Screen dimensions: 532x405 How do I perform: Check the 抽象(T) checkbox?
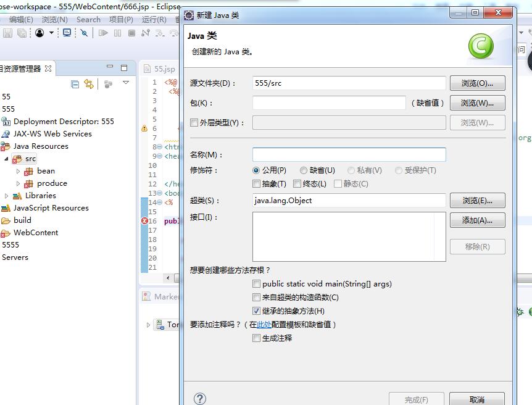(x=257, y=184)
